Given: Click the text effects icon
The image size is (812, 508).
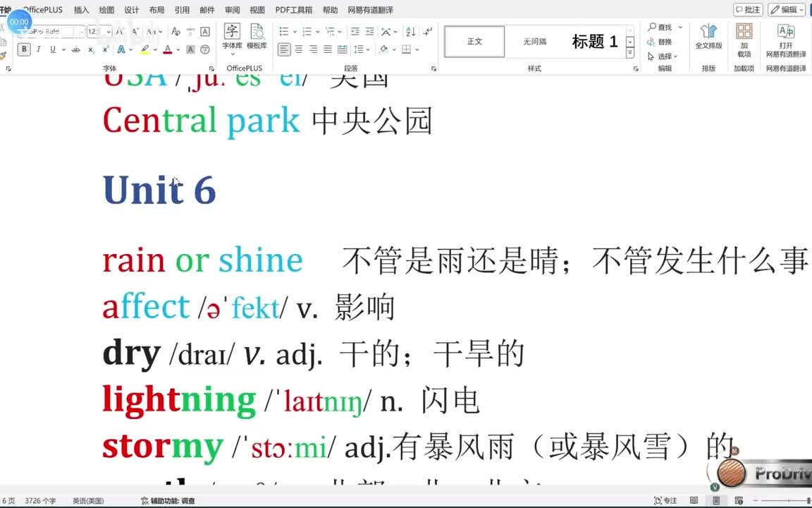Looking at the screenshot, I should click(x=121, y=49).
